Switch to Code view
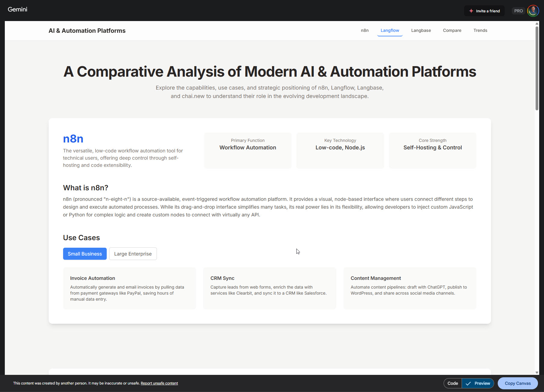Screen dimensions: 544x392 click(x=453, y=383)
